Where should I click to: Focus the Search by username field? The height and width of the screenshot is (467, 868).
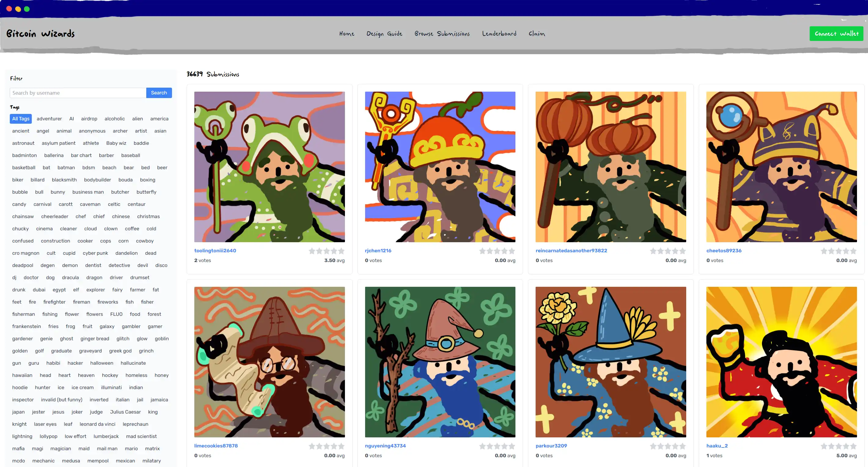[x=78, y=93]
